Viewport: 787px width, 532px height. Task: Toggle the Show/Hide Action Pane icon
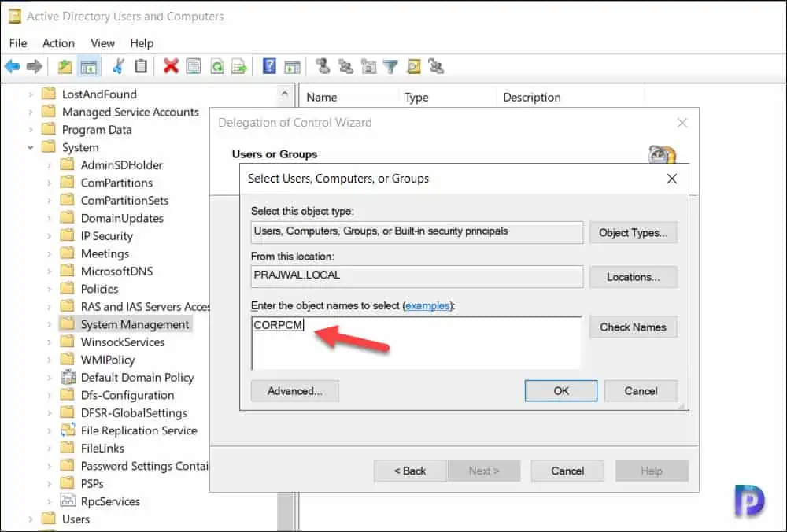point(292,66)
